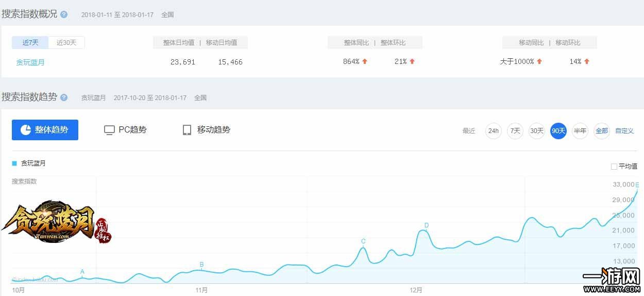Screen dimensions: 644x296
Task: Choose the 全部 time range
Action: click(x=601, y=131)
